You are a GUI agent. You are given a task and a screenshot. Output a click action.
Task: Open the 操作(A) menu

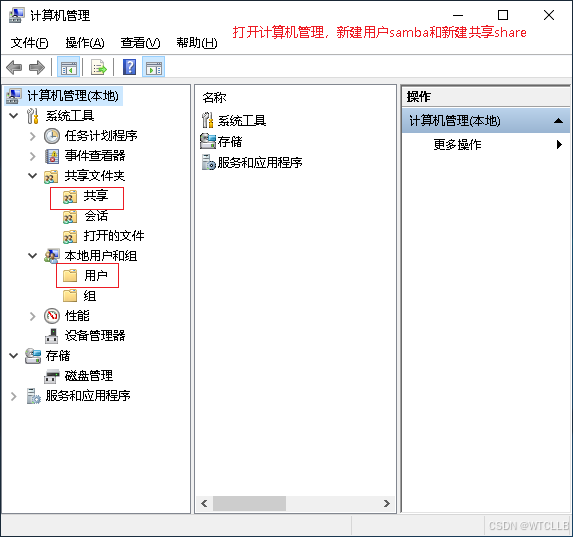(x=85, y=43)
